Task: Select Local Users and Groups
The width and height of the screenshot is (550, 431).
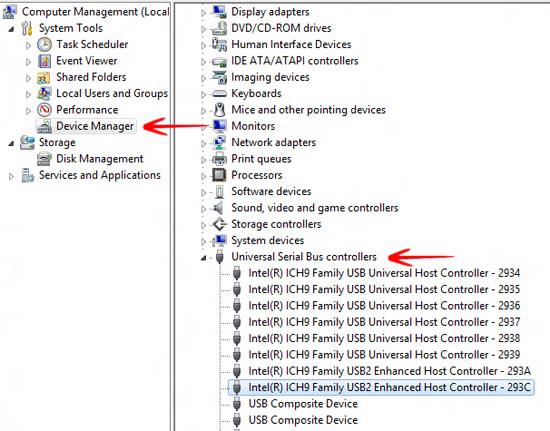Action: click(x=112, y=94)
